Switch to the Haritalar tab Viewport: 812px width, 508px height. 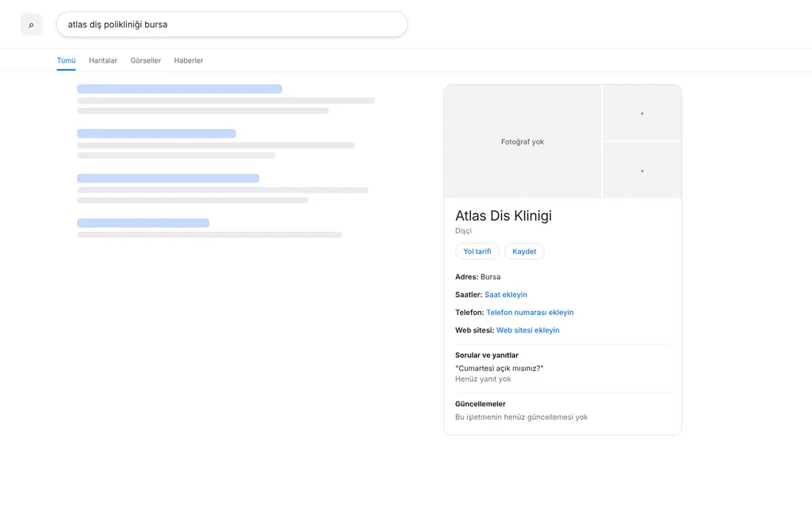(103, 60)
